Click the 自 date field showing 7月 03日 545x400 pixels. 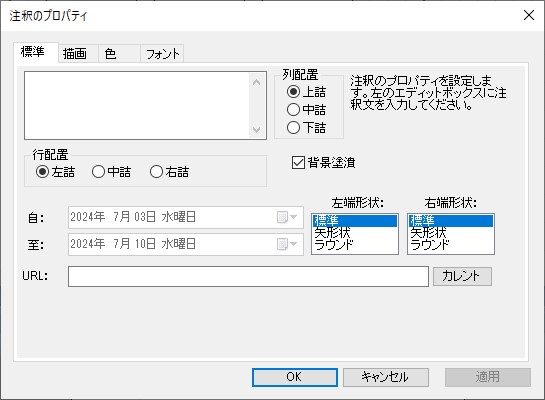coord(186,217)
